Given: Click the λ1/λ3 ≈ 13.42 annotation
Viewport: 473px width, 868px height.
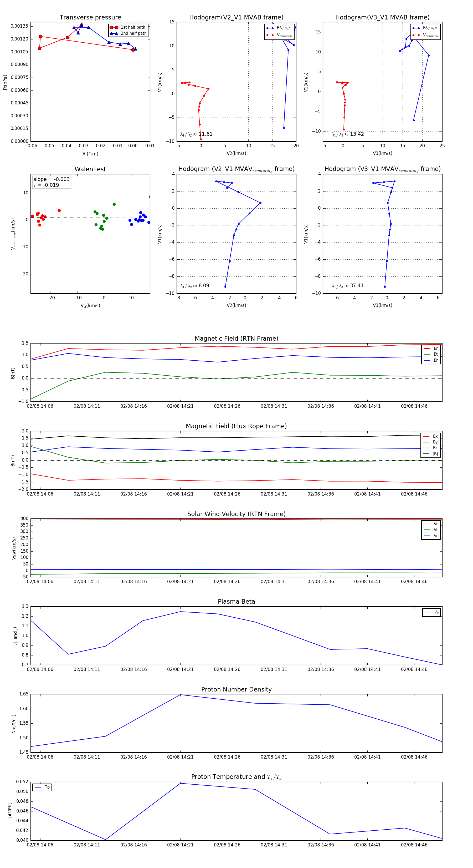Looking at the screenshot, I should (x=347, y=134).
